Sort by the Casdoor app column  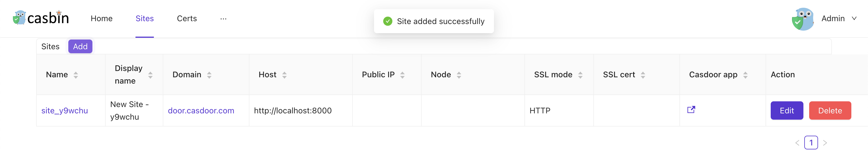[x=745, y=75]
